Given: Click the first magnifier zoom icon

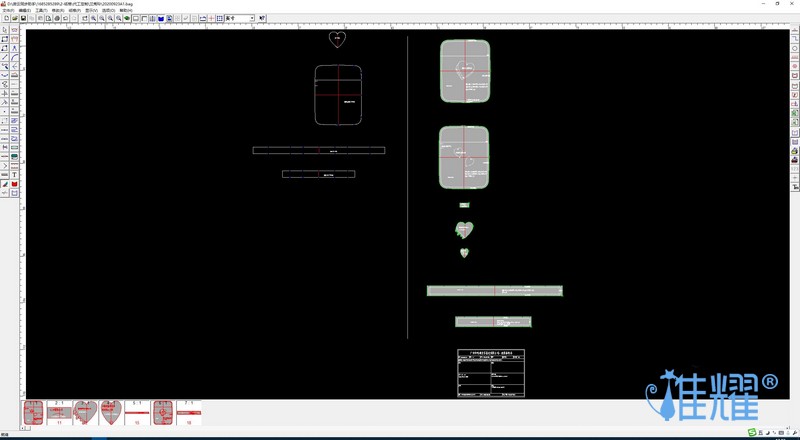Looking at the screenshot, I should (x=94, y=18).
